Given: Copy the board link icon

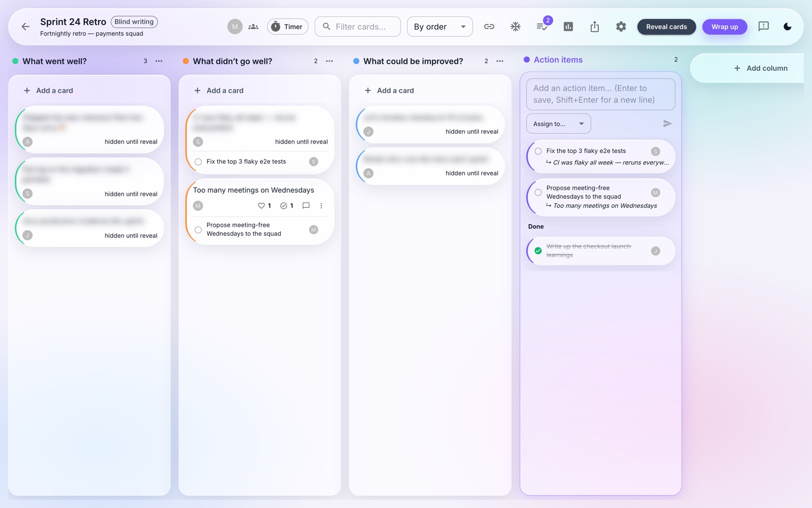Looking at the screenshot, I should 489,27.
